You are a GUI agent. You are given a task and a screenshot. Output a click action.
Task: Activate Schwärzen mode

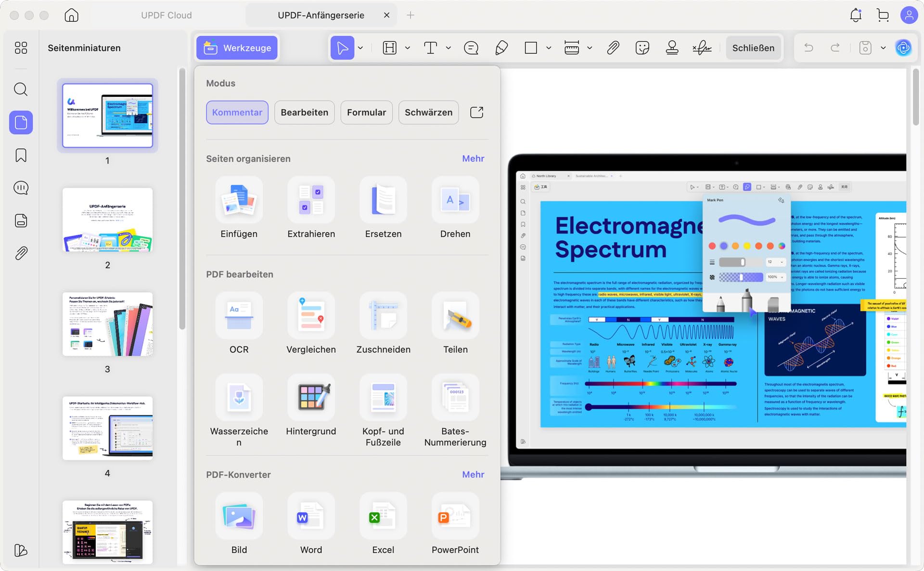pyautogui.click(x=428, y=112)
